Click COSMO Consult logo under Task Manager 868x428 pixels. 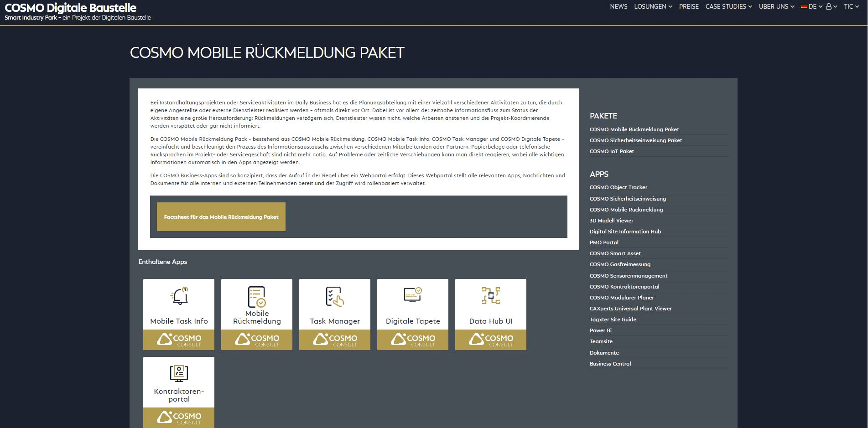pyautogui.click(x=335, y=340)
